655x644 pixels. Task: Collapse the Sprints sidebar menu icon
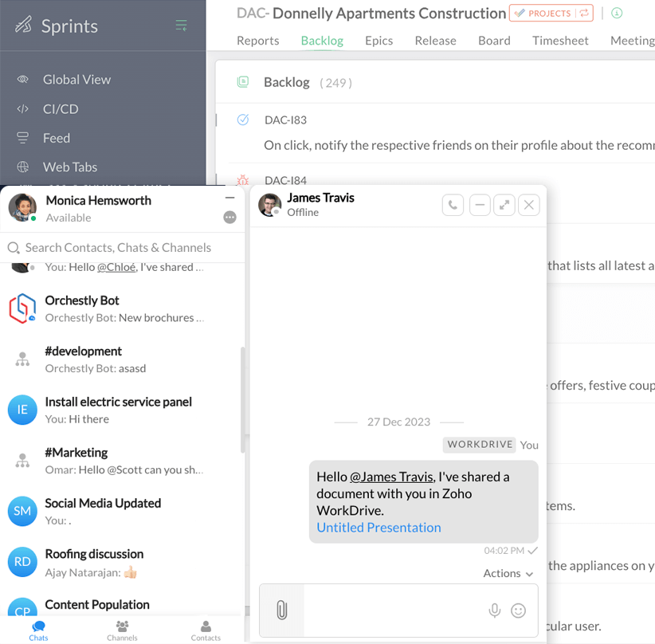tap(182, 26)
